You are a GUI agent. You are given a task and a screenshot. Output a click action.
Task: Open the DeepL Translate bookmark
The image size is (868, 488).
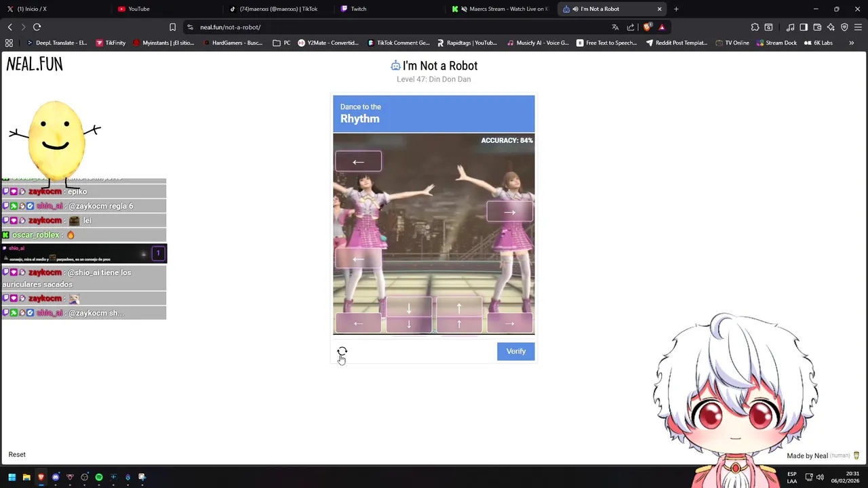pos(56,43)
